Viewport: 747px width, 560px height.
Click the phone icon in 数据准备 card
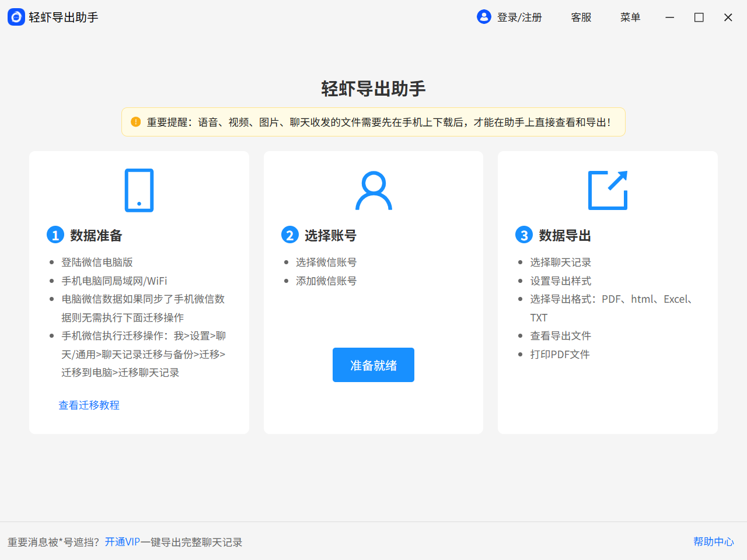pyautogui.click(x=139, y=190)
